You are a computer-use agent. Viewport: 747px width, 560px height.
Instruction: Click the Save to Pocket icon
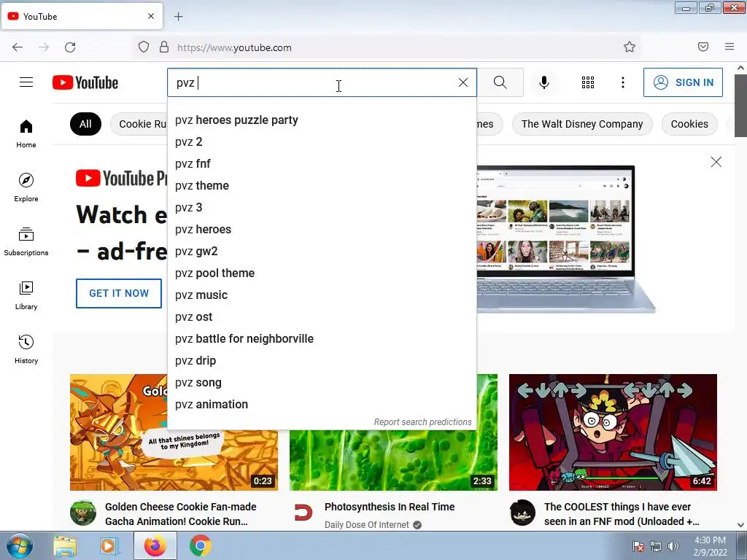tap(703, 47)
